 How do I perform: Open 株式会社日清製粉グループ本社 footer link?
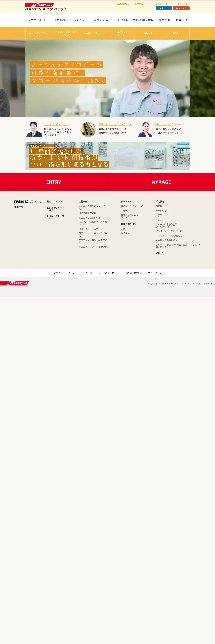point(93,207)
